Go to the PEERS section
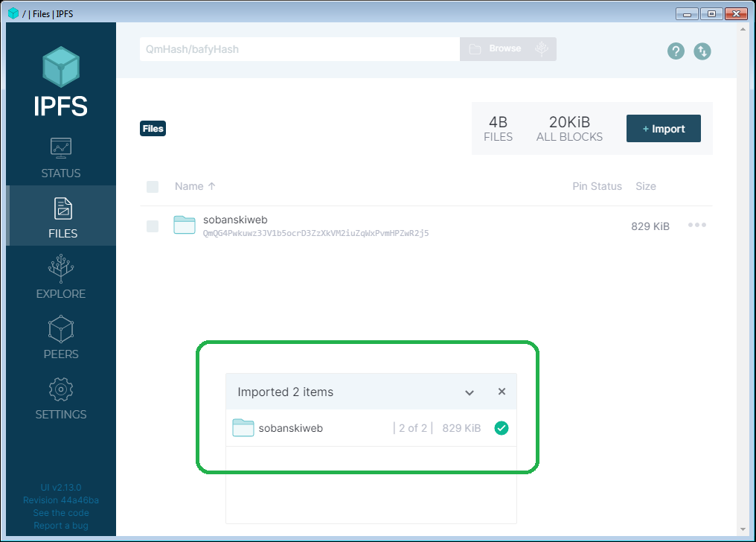The width and height of the screenshot is (756, 542). [61, 354]
